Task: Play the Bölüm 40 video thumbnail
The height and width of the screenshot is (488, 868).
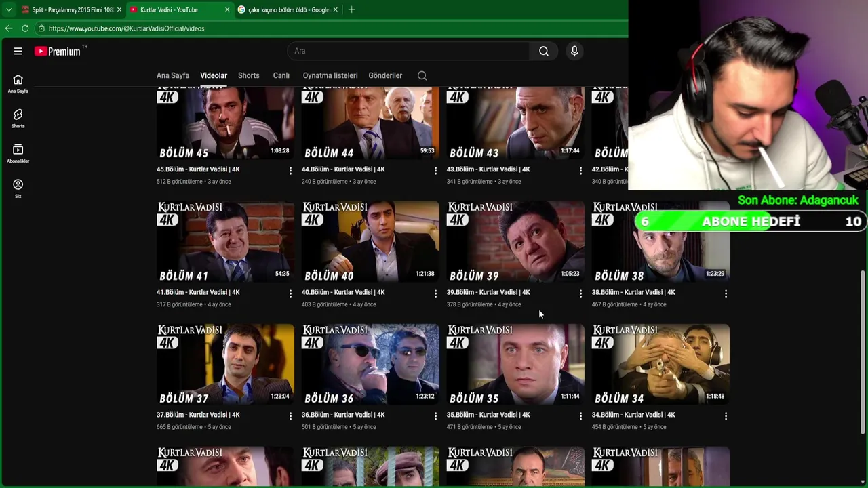Action: [370, 241]
